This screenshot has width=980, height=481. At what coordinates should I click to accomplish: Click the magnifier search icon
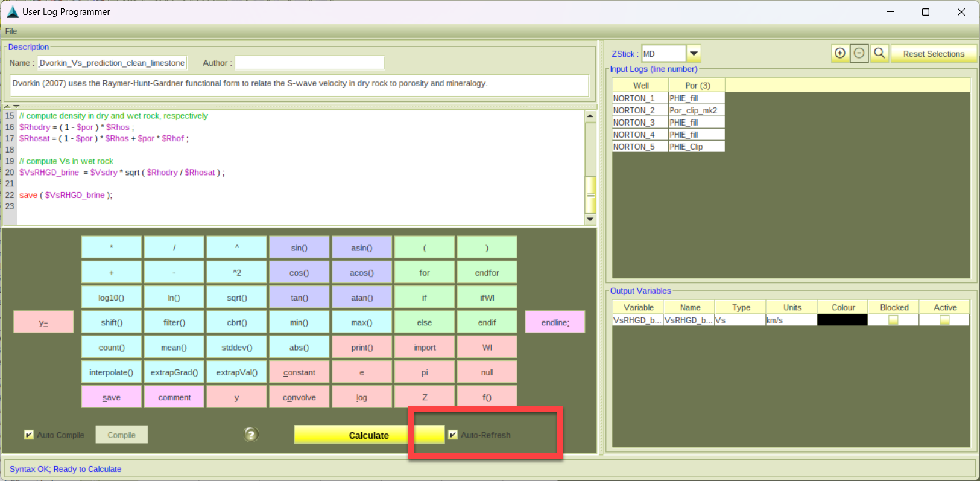pos(879,53)
